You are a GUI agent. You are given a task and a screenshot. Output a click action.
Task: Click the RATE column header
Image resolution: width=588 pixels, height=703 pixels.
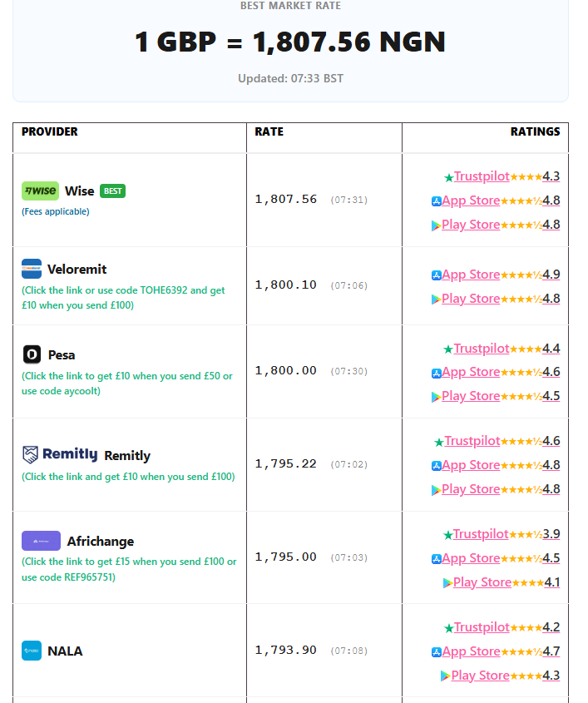click(269, 131)
